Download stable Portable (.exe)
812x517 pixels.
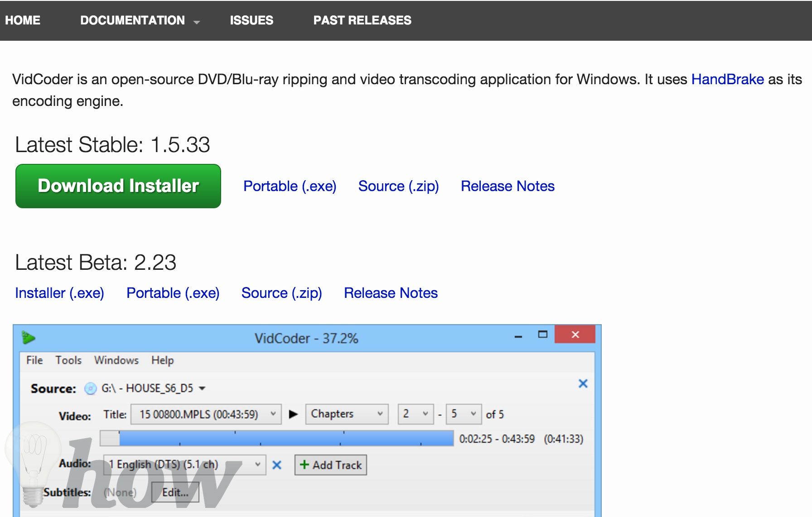[x=290, y=186]
